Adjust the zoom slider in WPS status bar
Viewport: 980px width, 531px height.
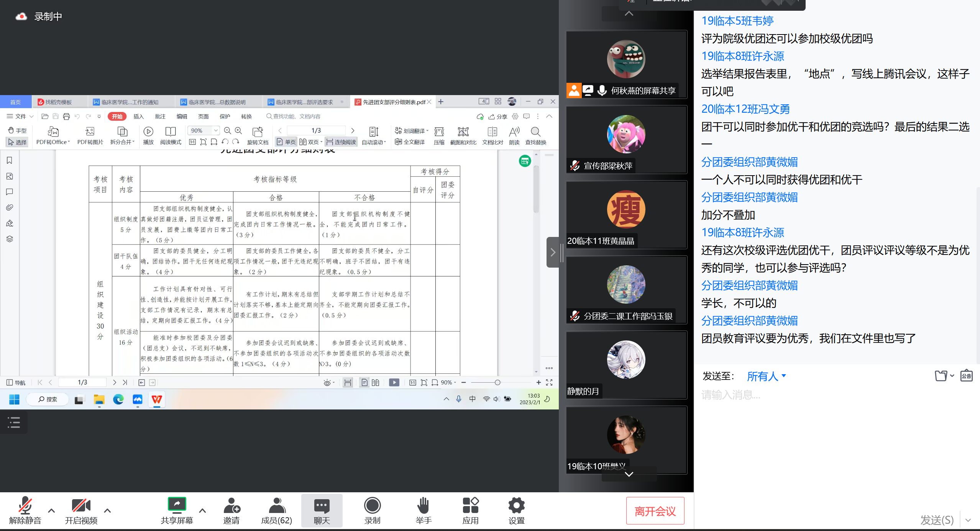[497, 382]
